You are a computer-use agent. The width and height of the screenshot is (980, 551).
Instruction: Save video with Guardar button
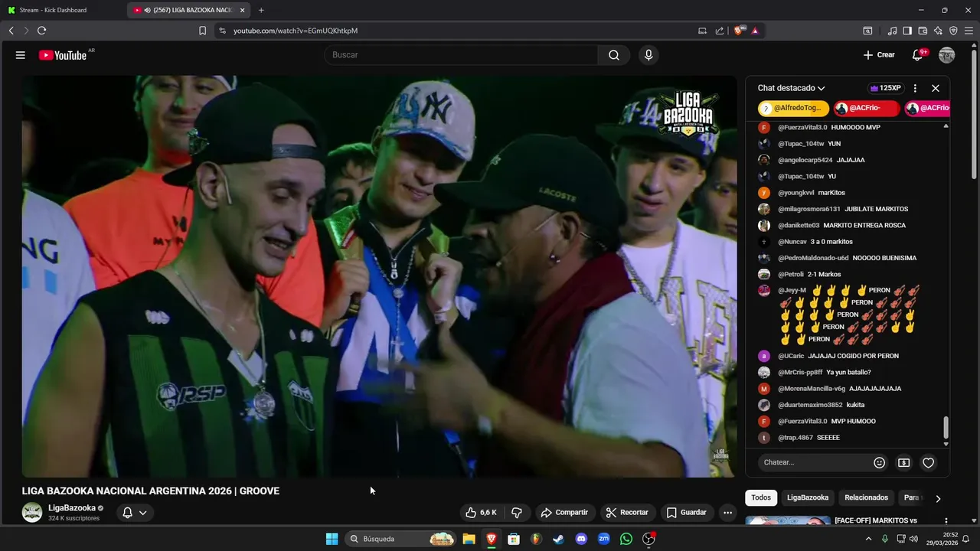click(x=686, y=513)
